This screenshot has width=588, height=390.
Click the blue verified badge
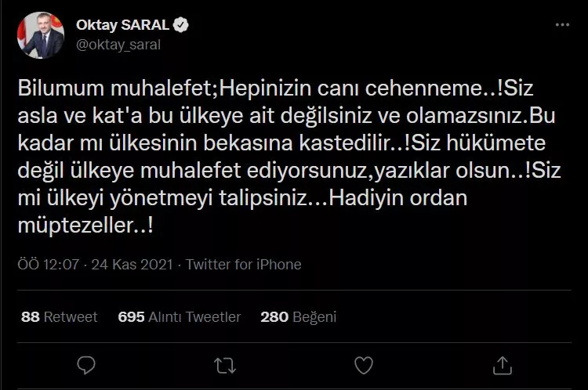click(x=180, y=25)
